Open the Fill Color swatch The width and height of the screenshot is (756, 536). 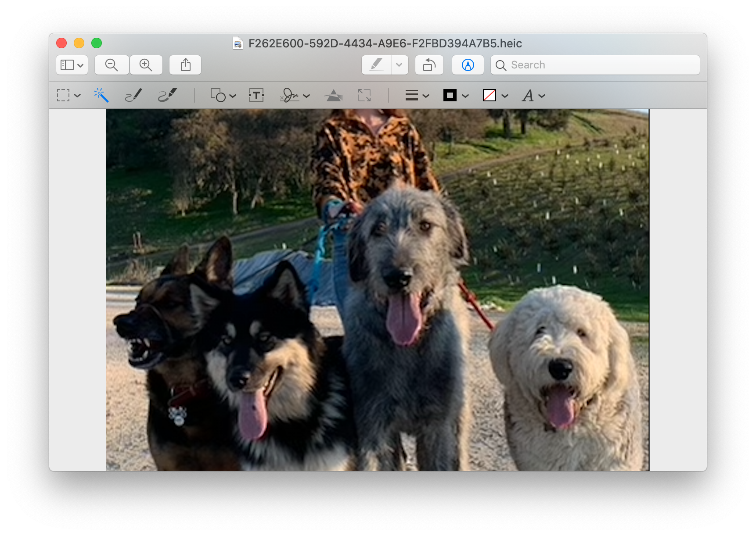(x=496, y=95)
